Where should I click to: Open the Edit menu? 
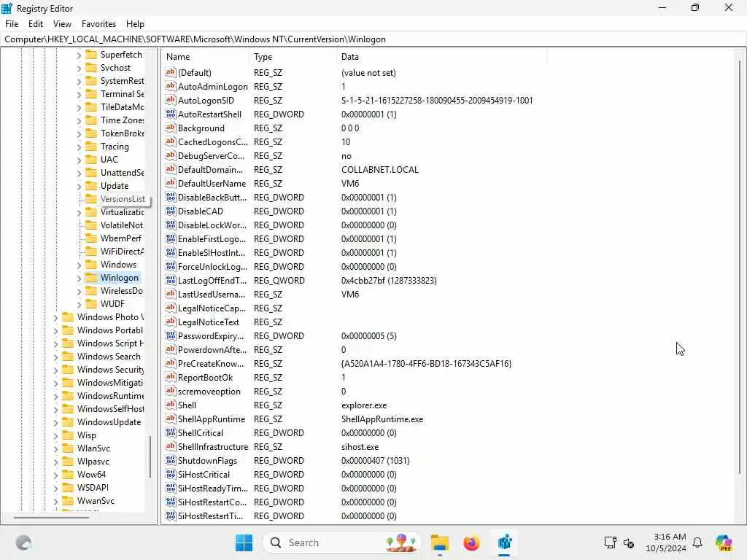tap(35, 24)
